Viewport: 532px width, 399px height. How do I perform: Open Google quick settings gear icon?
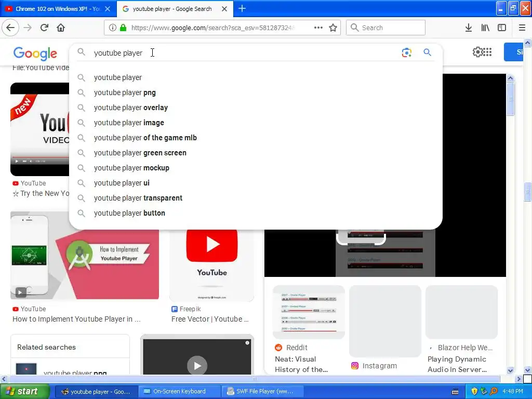coord(478,52)
